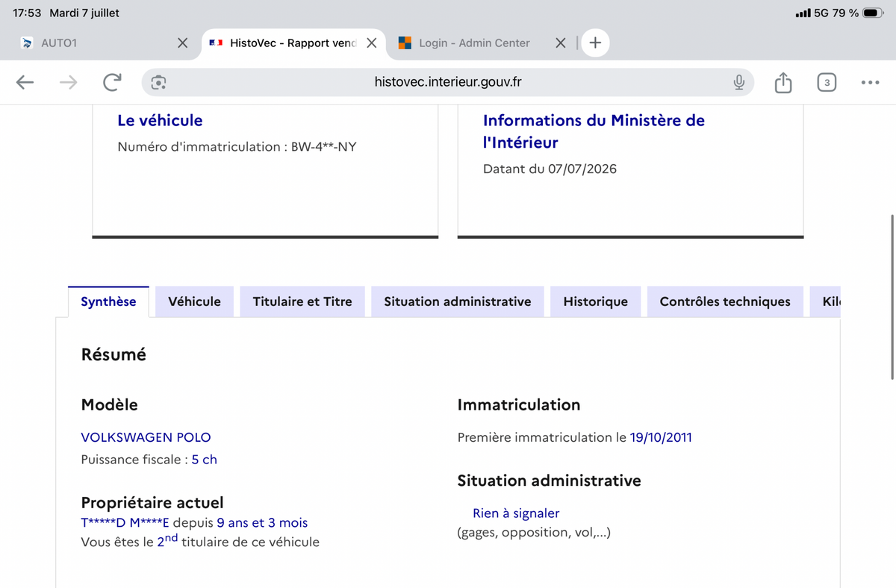Click the histovec.interieur.gouv.fr address field
The height and width of the screenshot is (588, 896).
(448, 82)
